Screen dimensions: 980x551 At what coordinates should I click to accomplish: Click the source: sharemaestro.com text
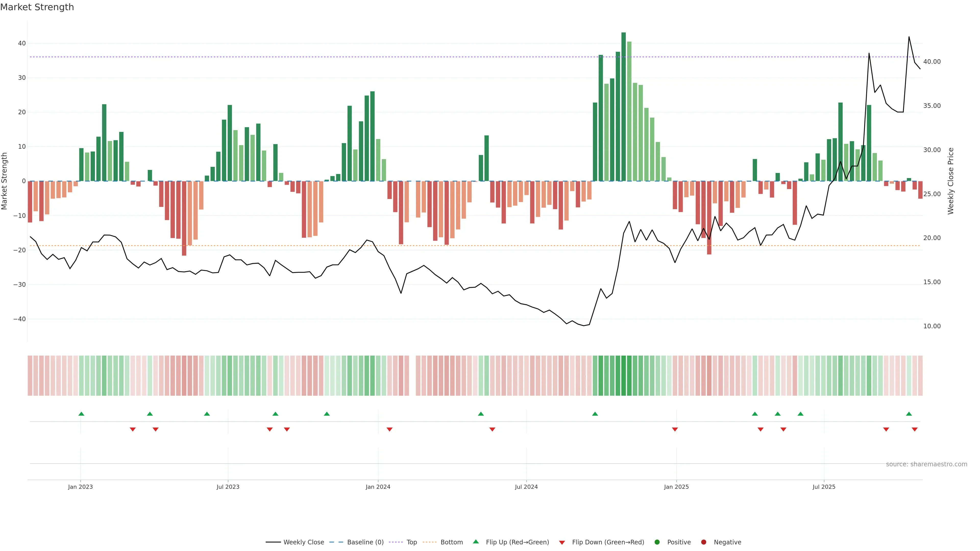[926, 464]
